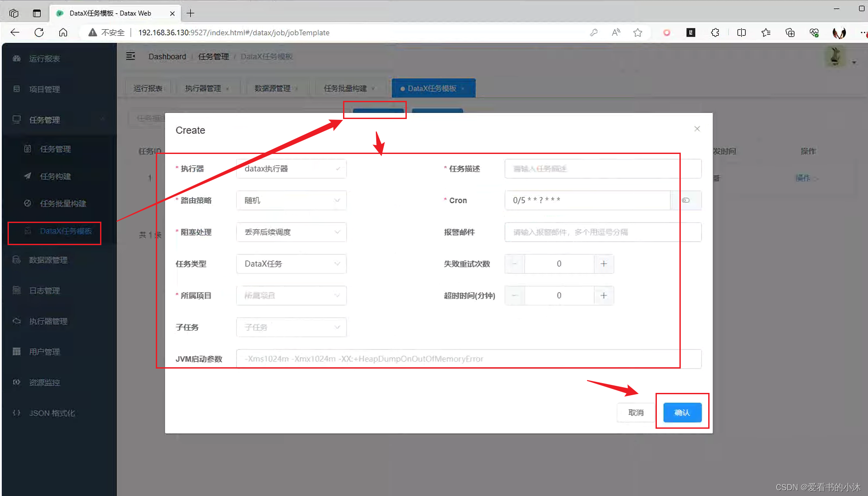Open the read aloud icon
This screenshot has height=496, width=868.
[616, 32]
